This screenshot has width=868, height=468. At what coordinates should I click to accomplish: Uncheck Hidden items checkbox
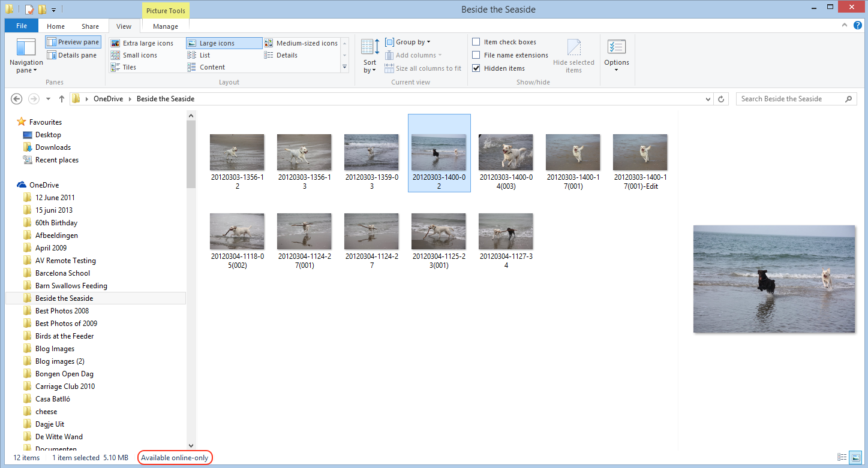pyautogui.click(x=476, y=68)
